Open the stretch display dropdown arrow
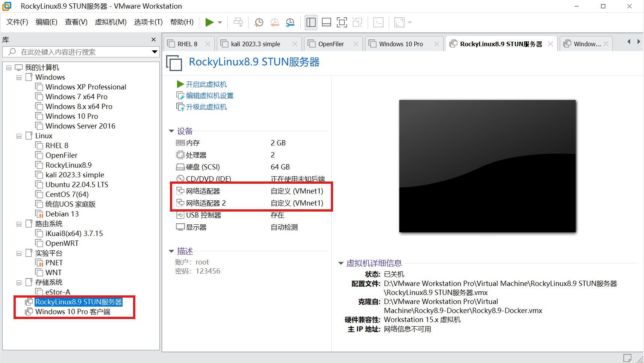 coord(410,23)
